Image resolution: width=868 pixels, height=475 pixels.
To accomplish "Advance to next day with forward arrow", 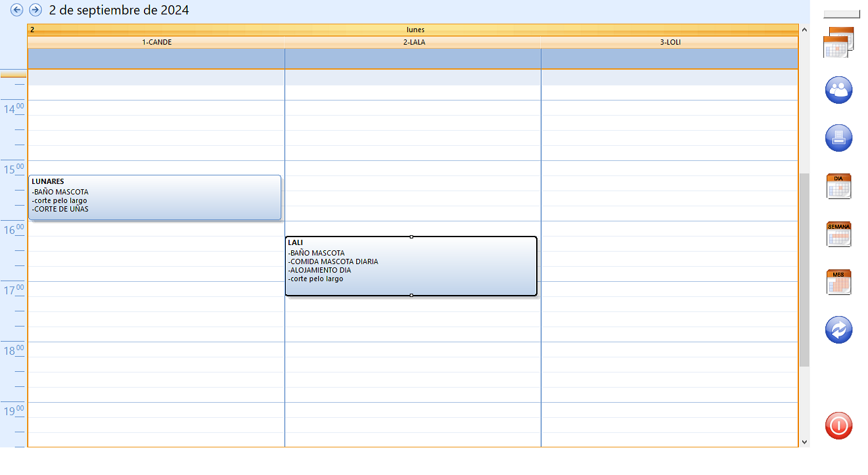I will pyautogui.click(x=35, y=10).
